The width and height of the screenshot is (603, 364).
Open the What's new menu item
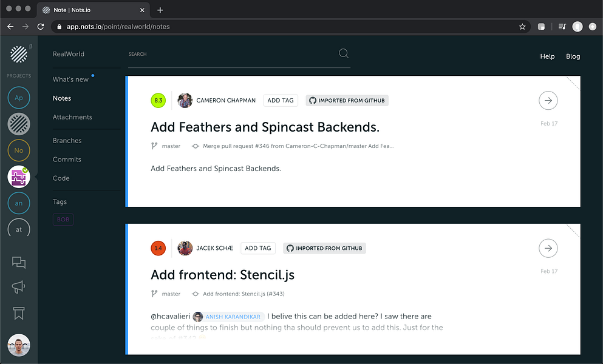pos(71,79)
